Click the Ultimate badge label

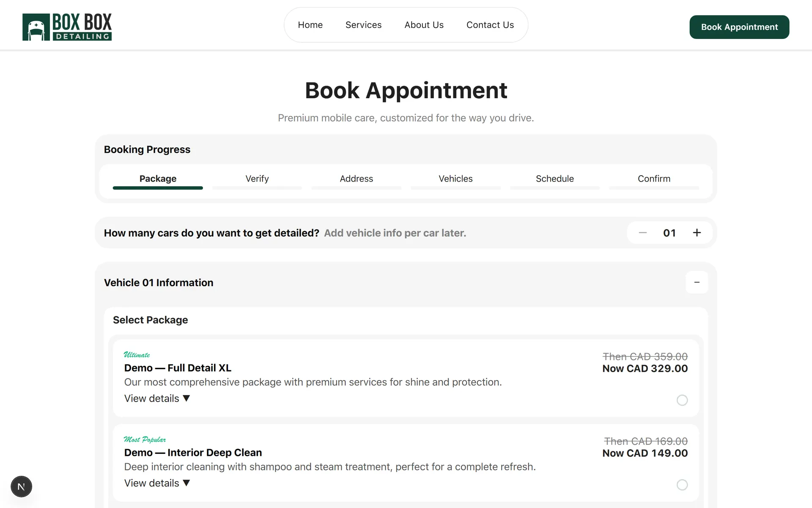coord(137,355)
